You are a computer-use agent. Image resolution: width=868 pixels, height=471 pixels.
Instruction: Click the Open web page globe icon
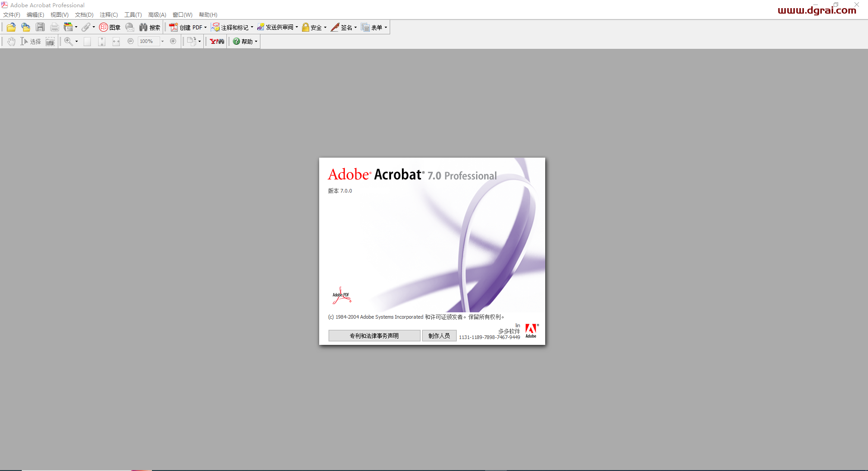[26, 27]
